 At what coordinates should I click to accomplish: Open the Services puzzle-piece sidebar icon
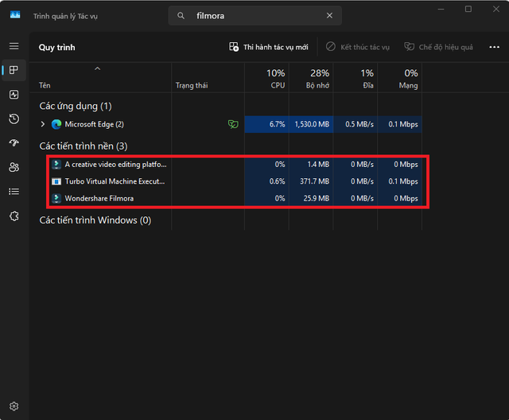pos(14,216)
